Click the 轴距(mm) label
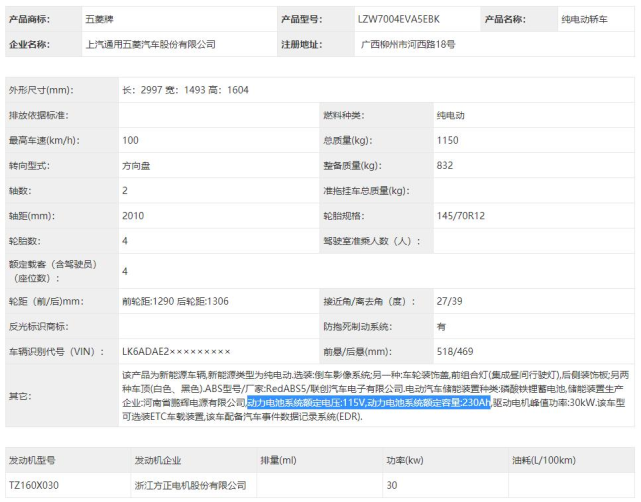 click(x=32, y=216)
